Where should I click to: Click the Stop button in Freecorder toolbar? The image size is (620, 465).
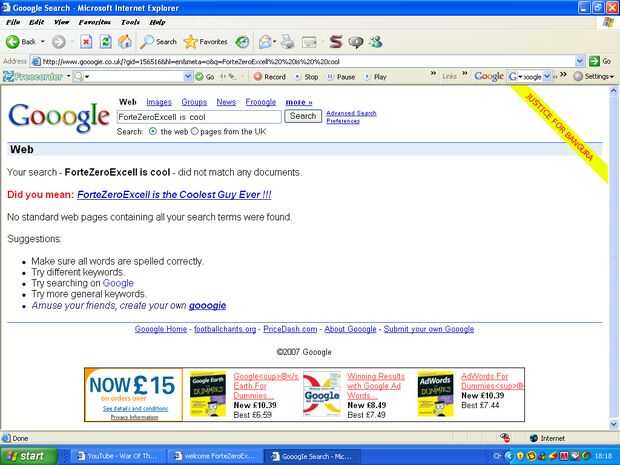pos(307,77)
